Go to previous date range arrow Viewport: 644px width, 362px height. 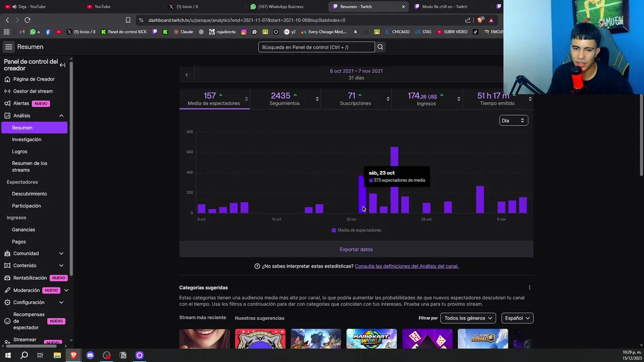187,75
